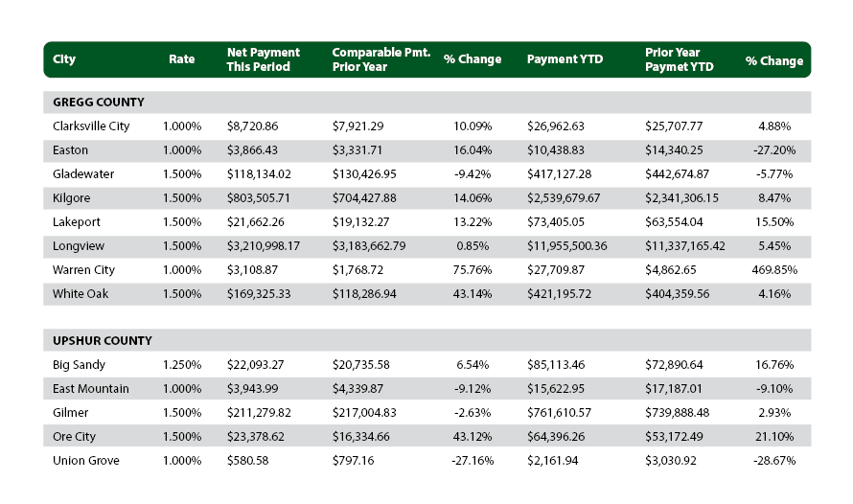Select the Payment YTD column header
This screenshot has height=504, width=853.
click(565, 59)
